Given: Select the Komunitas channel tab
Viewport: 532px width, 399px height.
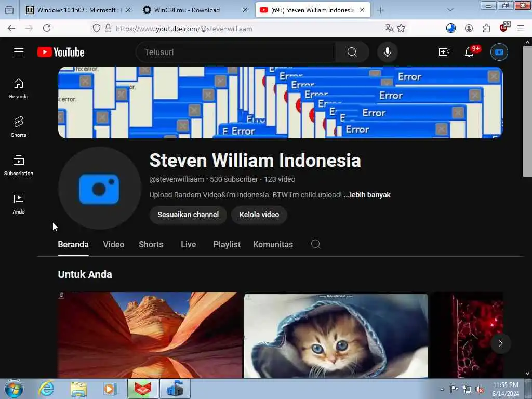Looking at the screenshot, I should point(273,244).
